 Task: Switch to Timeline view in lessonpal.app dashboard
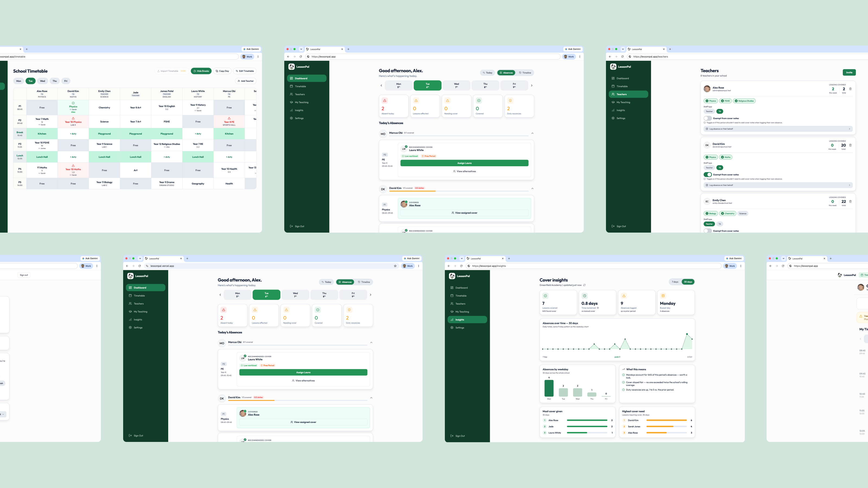[525, 73]
